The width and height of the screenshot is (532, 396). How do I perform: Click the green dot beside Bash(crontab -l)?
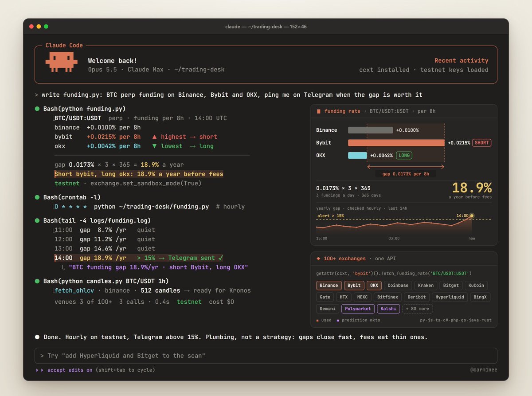click(x=37, y=197)
